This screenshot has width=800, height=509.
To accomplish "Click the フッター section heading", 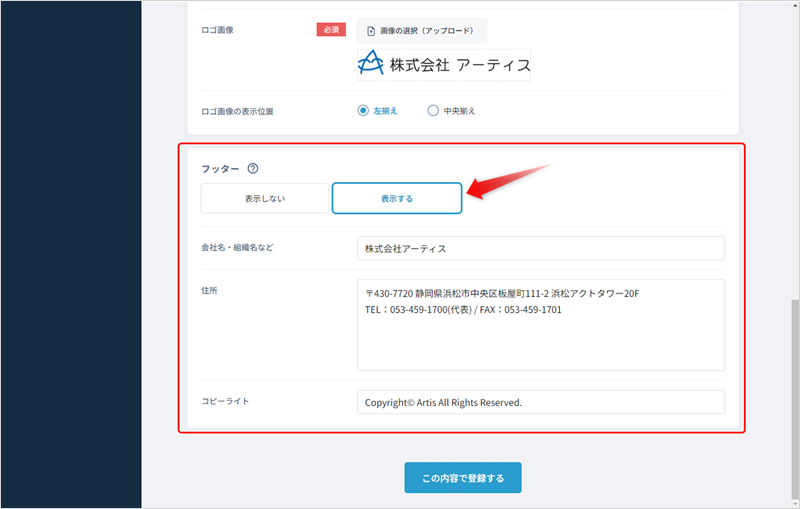I will click(220, 169).
